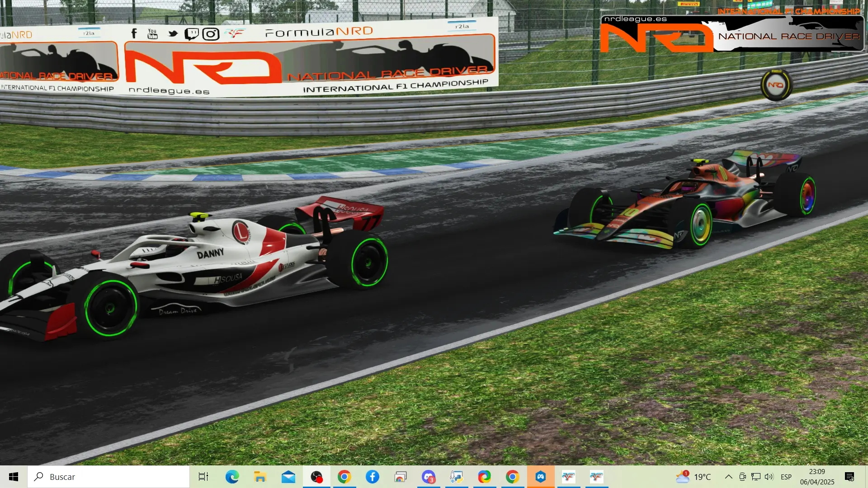Viewport: 868px width, 488px height.
Task: Open the network tray icon
Action: [756, 477]
